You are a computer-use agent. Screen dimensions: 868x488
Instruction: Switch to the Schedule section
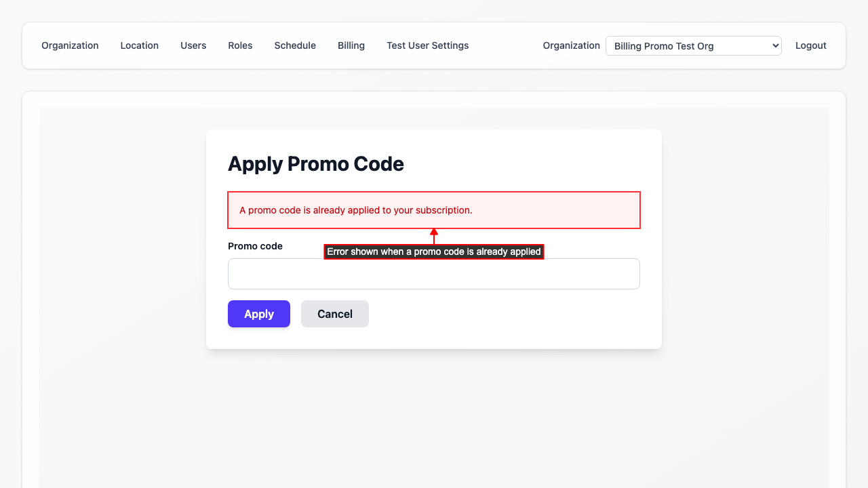point(295,45)
